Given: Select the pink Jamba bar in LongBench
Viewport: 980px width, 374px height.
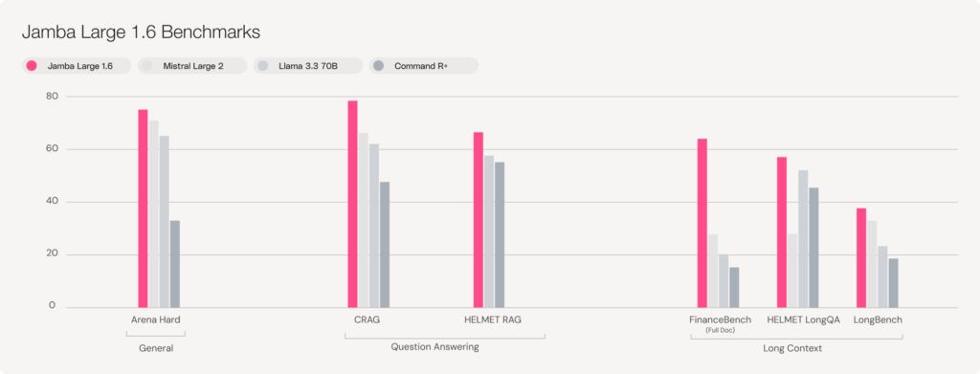Looking at the screenshot, I should [x=861, y=258].
